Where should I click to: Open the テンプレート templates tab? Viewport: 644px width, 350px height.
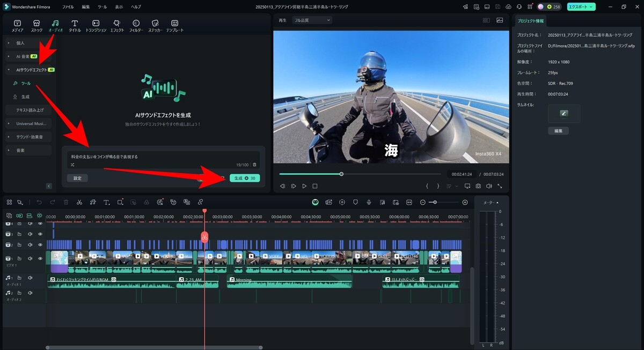pyautogui.click(x=174, y=26)
